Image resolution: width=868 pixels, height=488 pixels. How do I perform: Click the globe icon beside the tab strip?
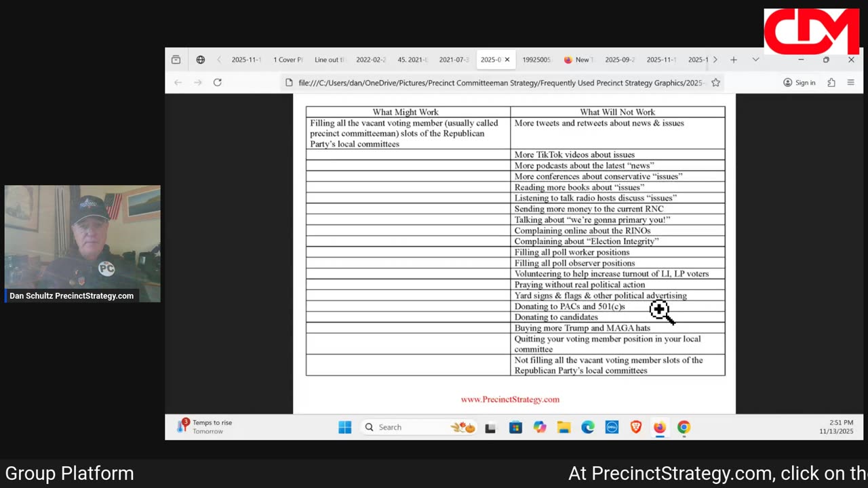(201, 60)
